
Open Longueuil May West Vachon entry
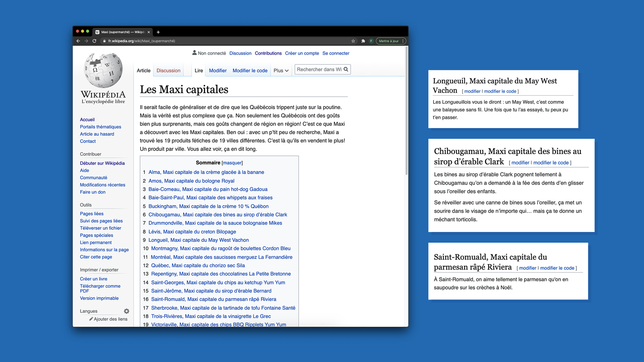pyautogui.click(x=199, y=240)
